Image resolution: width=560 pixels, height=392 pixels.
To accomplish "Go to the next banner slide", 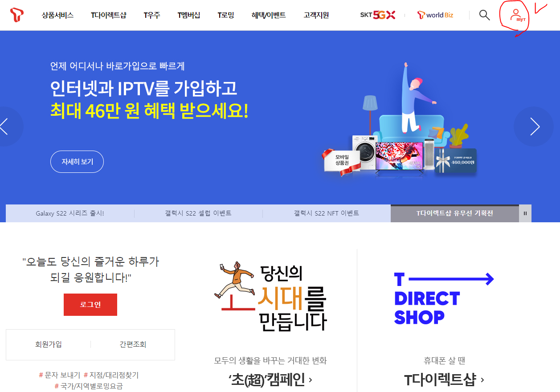I will click(535, 127).
